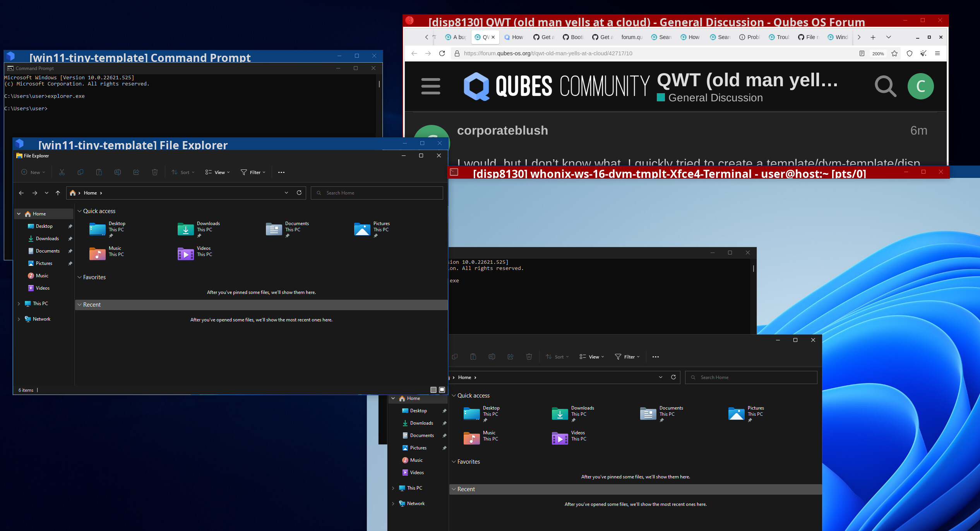Click the Rename icon in the win11-tiny-template File Explorer toolbar
The image size is (980, 531).
point(118,172)
